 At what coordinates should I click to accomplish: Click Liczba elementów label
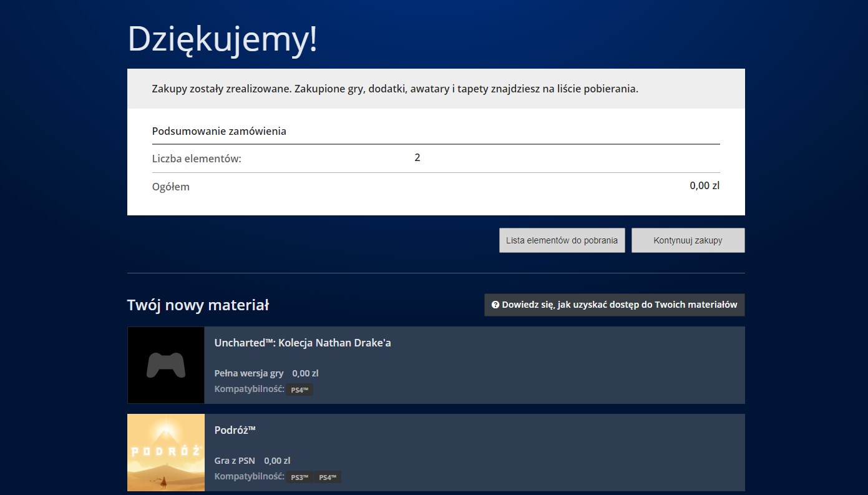(197, 159)
